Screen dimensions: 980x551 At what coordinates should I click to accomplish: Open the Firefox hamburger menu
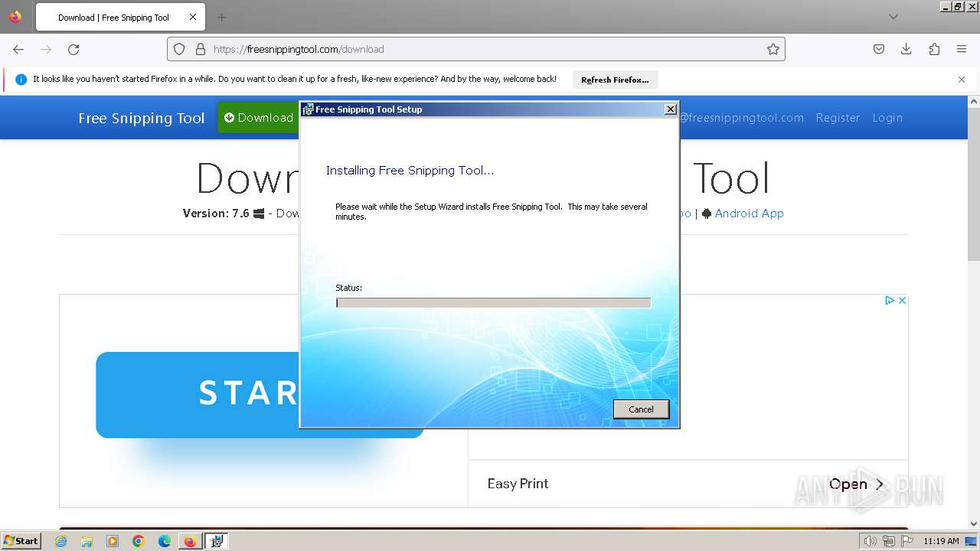[x=962, y=49]
